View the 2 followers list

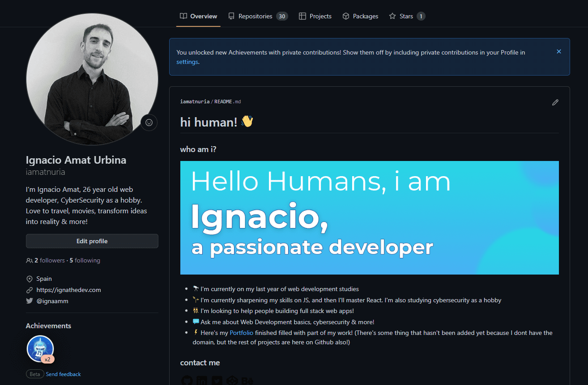[49, 260]
